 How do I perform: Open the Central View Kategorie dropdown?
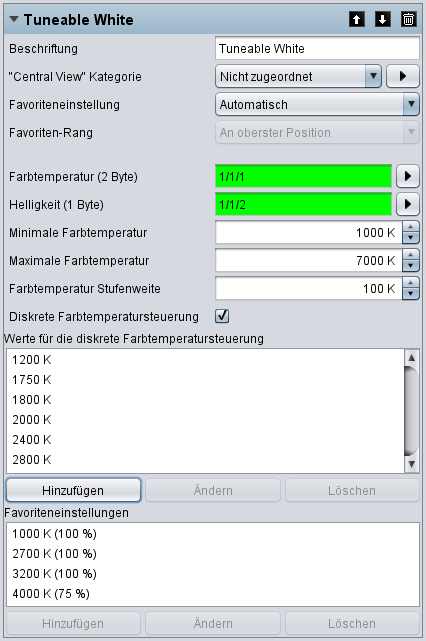[298, 76]
